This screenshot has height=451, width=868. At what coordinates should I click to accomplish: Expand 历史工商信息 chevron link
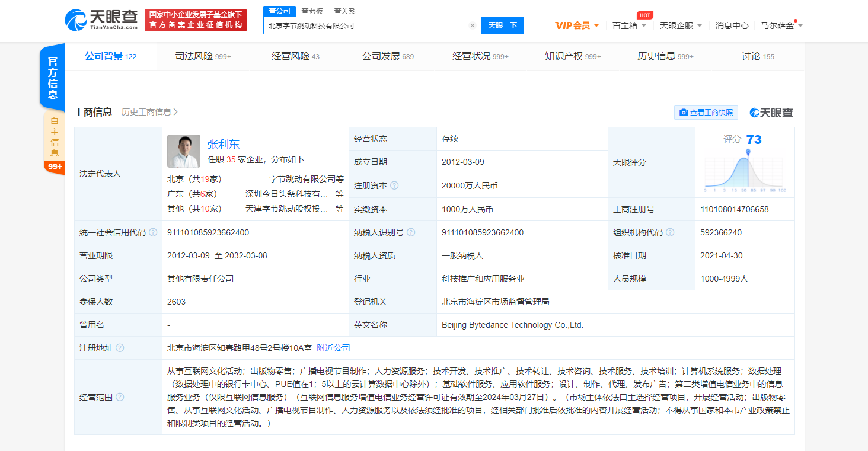point(149,112)
